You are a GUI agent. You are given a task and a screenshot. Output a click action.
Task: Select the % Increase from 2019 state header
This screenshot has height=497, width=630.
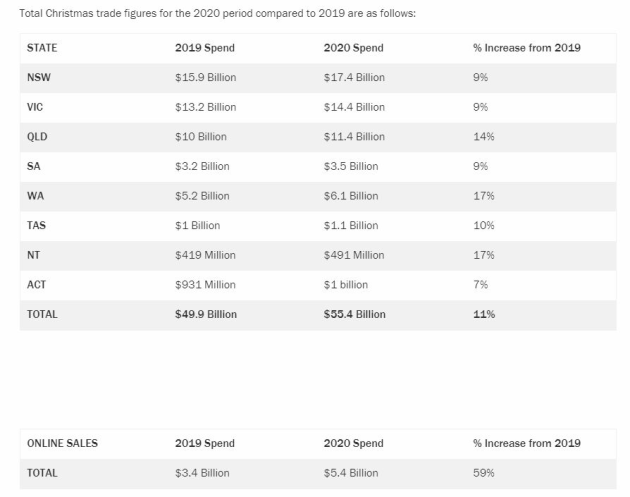(x=526, y=48)
